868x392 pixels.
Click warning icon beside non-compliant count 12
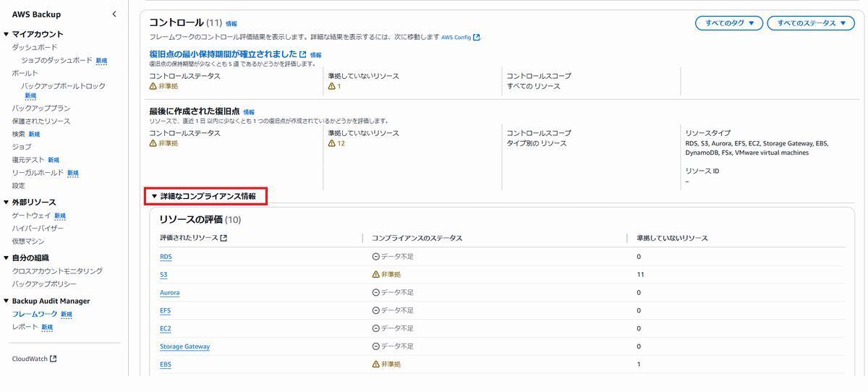tap(331, 143)
